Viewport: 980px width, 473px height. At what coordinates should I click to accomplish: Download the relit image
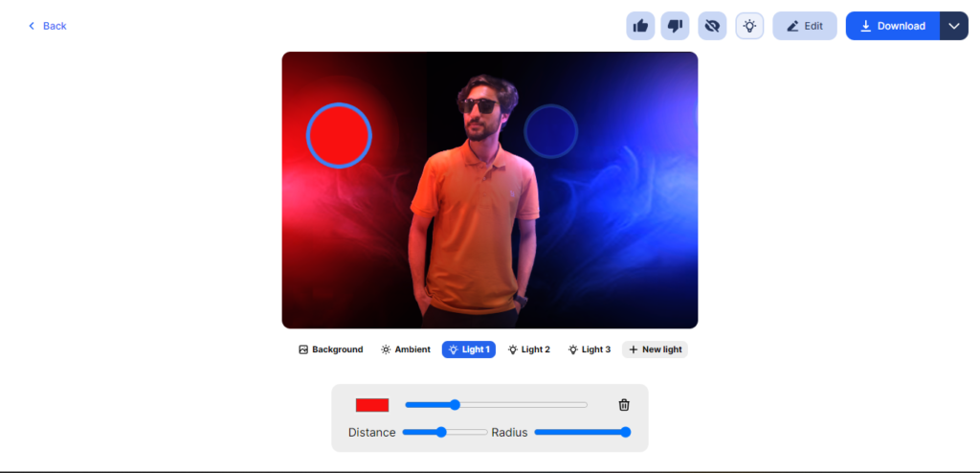pyautogui.click(x=893, y=26)
